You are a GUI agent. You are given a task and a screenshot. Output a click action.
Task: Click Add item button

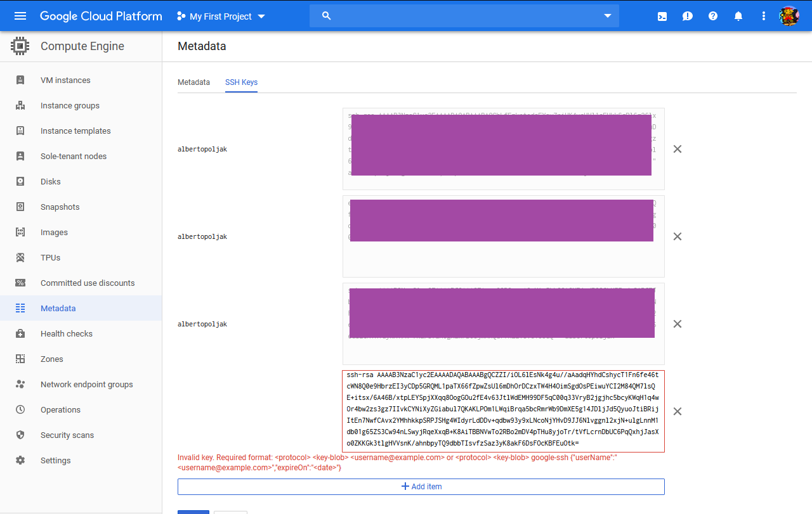(x=421, y=487)
